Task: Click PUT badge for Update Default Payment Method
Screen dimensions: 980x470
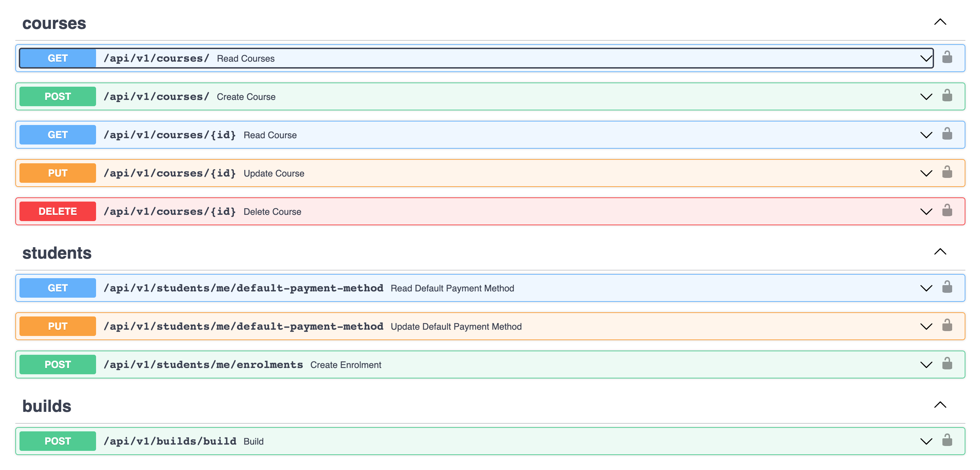Action: (x=57, y=327)
